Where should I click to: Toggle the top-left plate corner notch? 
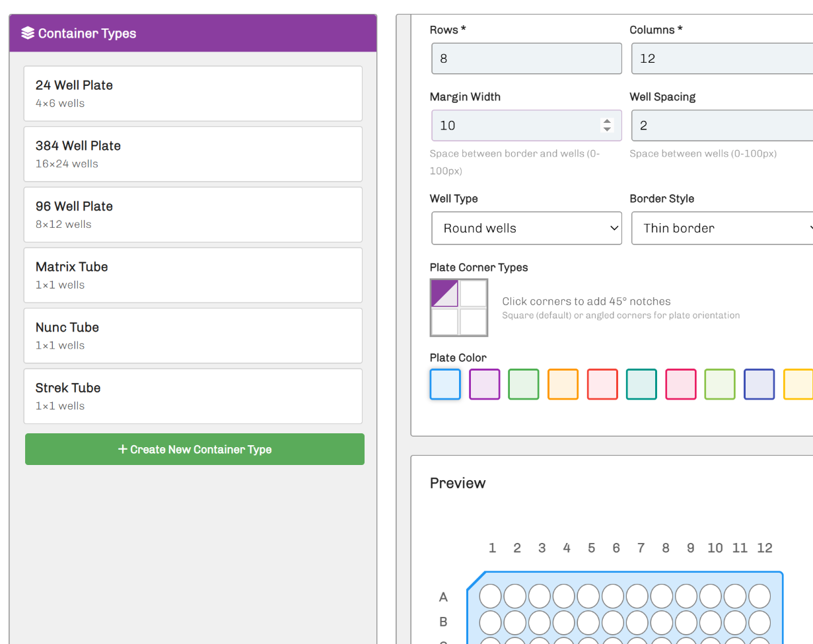coord(444,293)
